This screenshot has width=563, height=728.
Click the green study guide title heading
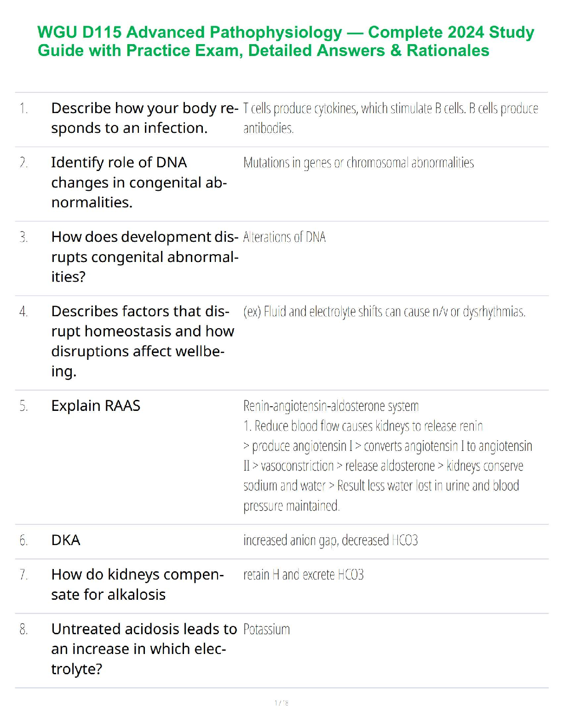click(285, 41)
